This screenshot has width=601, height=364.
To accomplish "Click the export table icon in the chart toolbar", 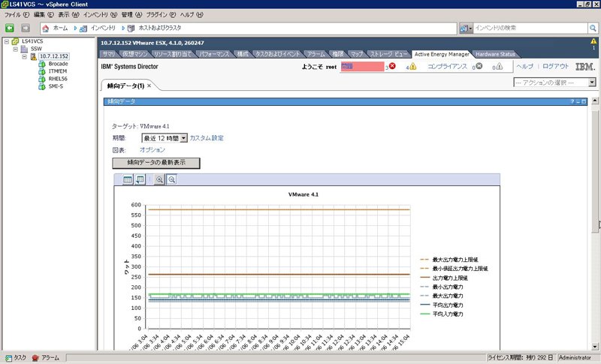I will coord(140,179).
